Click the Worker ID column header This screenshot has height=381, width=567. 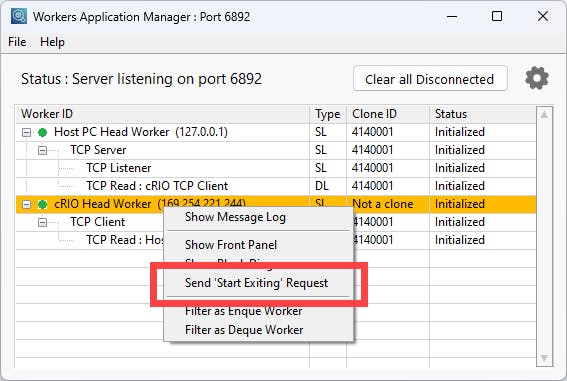pos(163,114)
